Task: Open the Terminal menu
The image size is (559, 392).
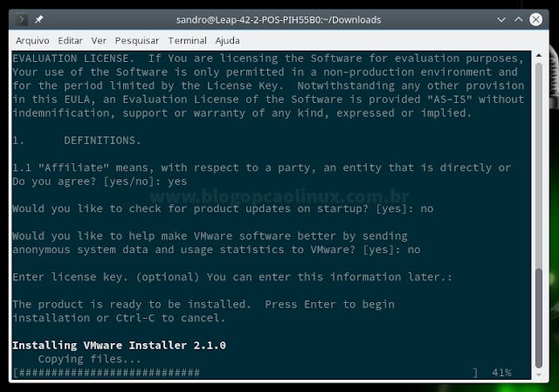Action: 187,41
